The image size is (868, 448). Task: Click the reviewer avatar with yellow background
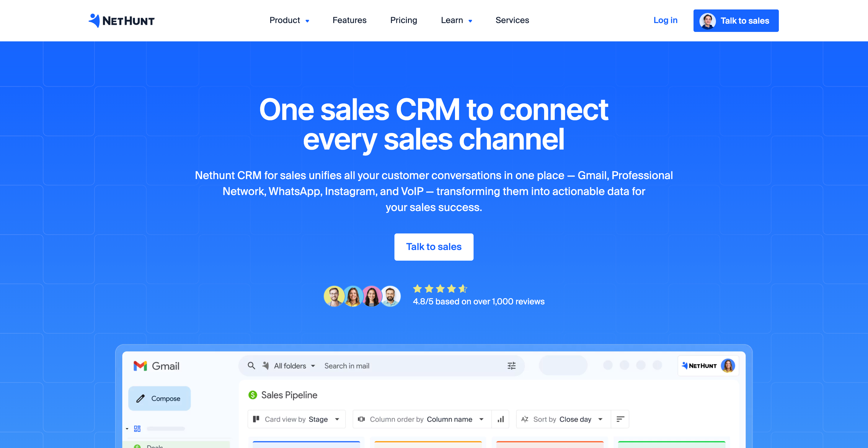pyautogui.click(x=334, y=296)
